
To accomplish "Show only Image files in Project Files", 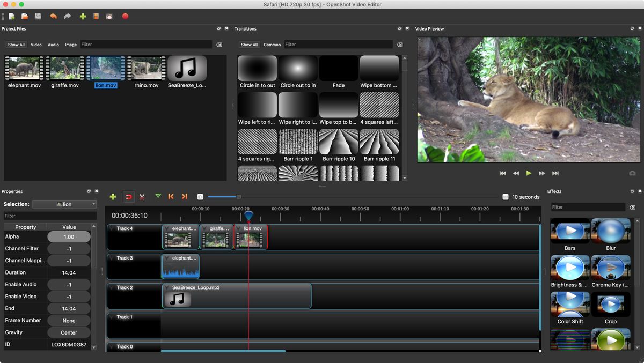I will [71, 45].
